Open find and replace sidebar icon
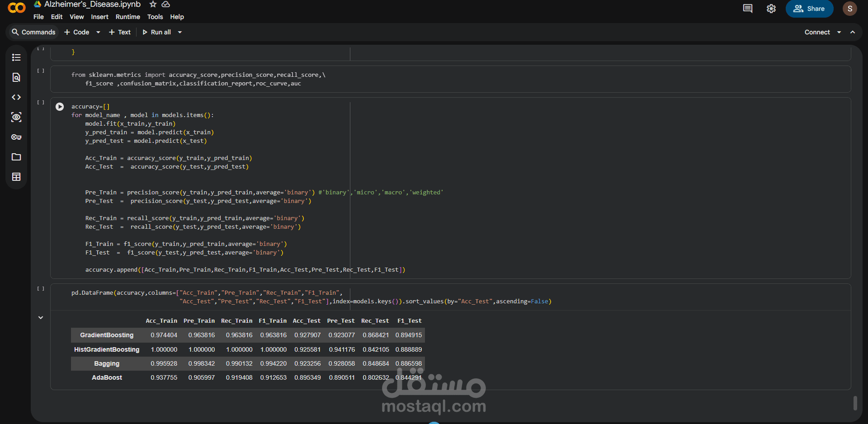The height and width of the screenshot is (424, 868). 16,77
